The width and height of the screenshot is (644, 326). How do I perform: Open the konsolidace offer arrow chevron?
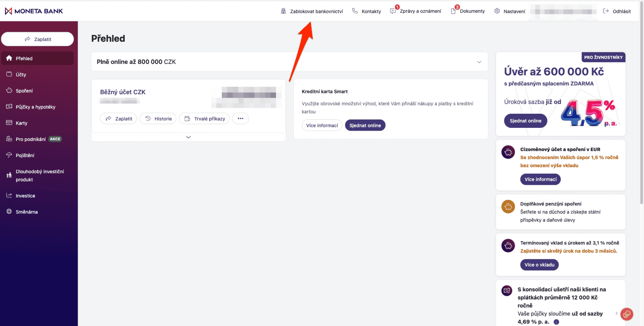point(616,314)
